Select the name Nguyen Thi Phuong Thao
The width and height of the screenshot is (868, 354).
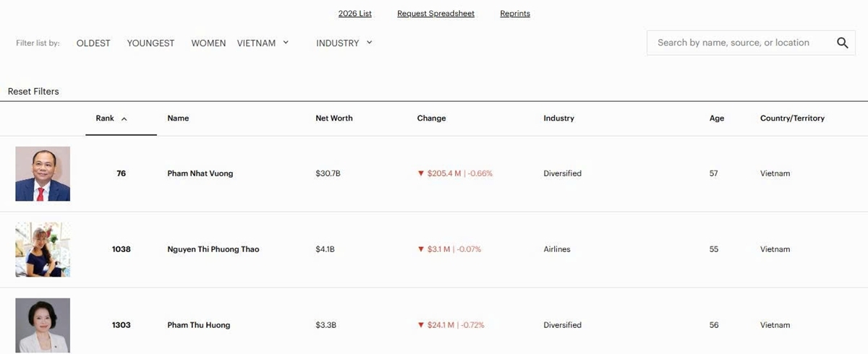click(213, 249)
